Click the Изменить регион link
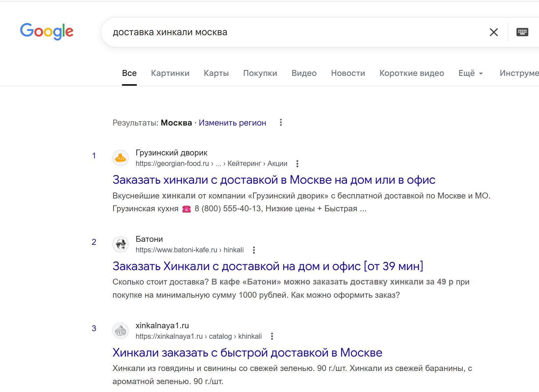The height and width of the screenshot is (392, 539). (232, 123)
